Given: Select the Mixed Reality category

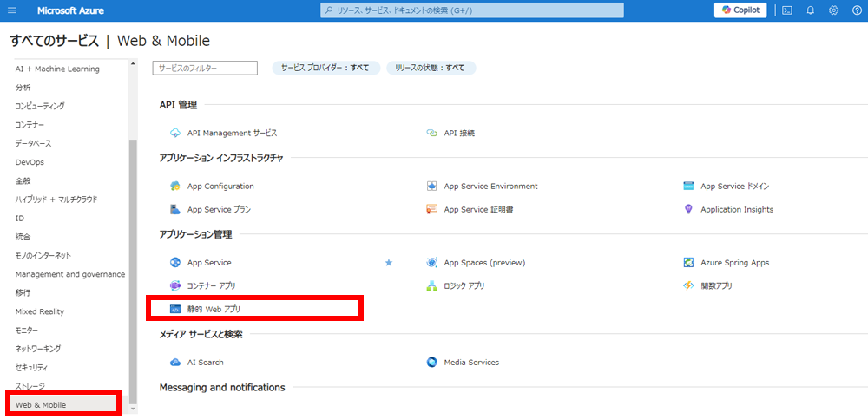Looking at the screenshot, I should click(x=40, y=311).
